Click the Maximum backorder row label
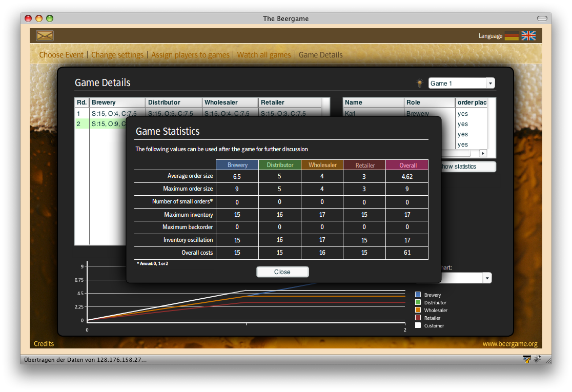 pos(188,227)
